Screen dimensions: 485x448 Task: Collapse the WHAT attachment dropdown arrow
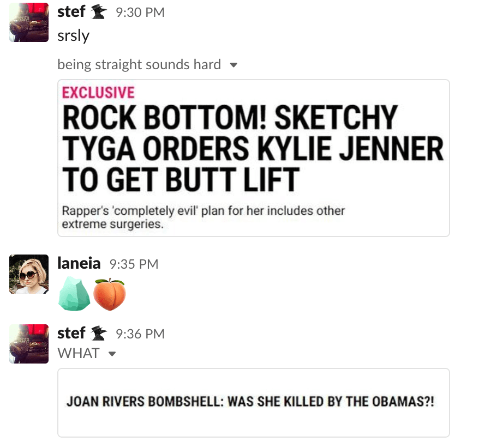(112, 354)
